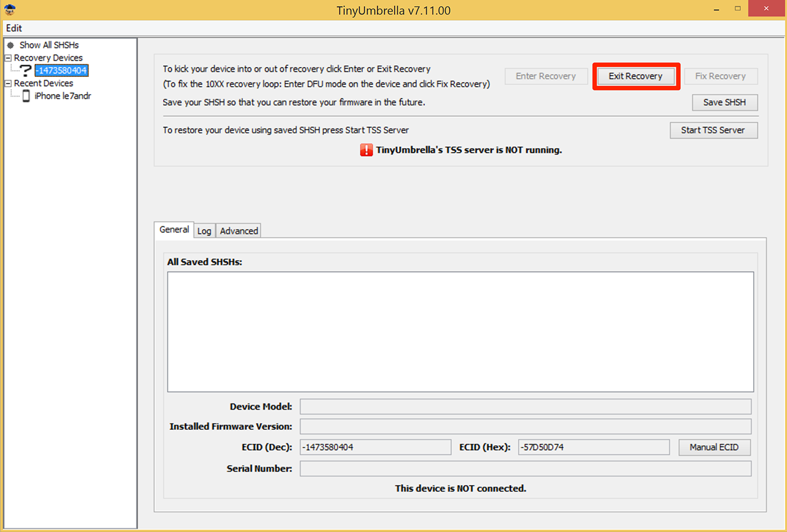Click the bullet icon beside Show All SHSHs
787x532 pixels.
click(9, 44)
